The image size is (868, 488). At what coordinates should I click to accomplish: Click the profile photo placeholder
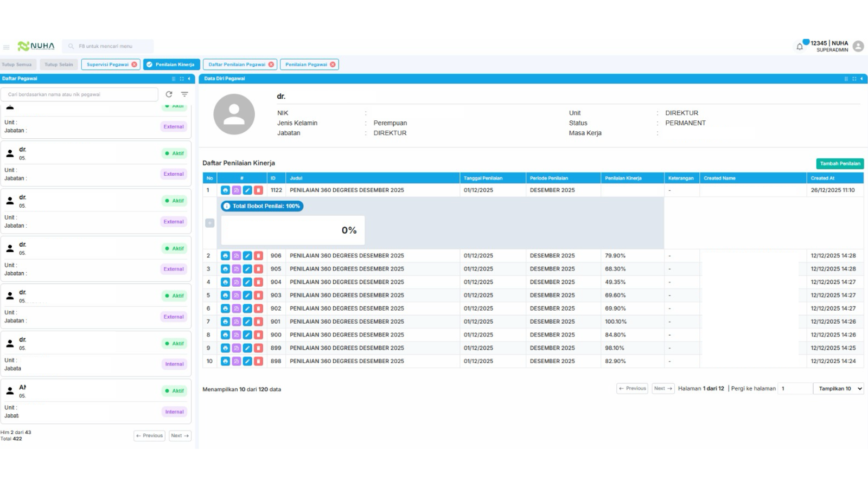(234, 114)
